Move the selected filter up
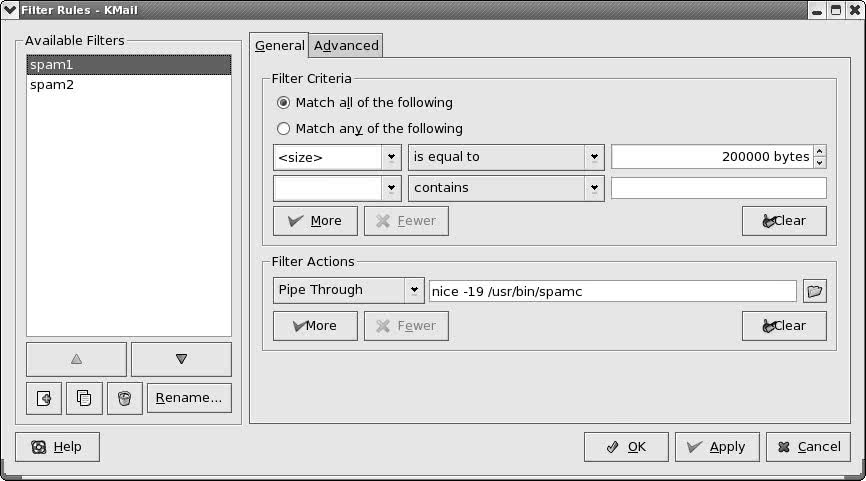The width and height of the screenshot is (866, 481). 76,359
